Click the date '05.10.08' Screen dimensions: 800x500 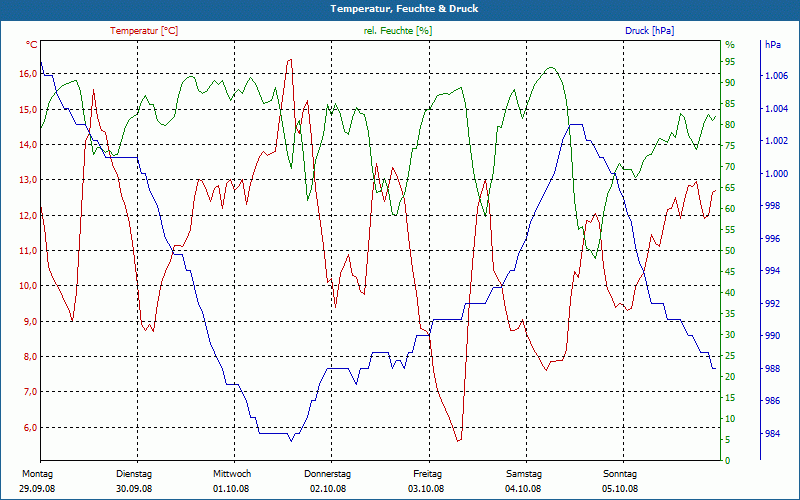pos(620,489)
